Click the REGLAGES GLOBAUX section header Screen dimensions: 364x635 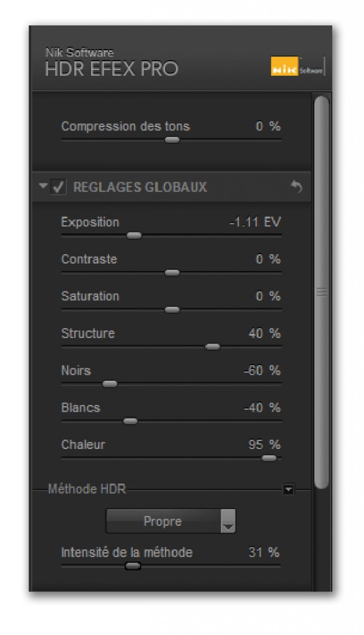pyautogui.click(x=171, y=187)
